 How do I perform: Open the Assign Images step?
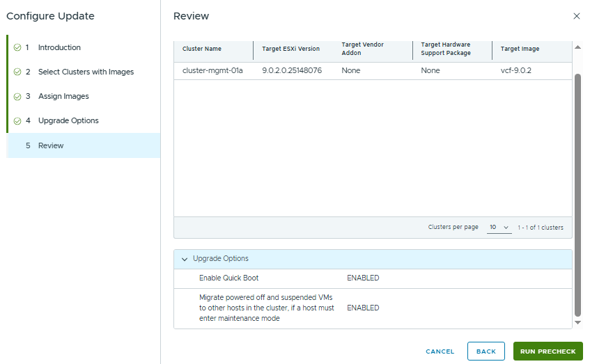[x=63, y=97]
